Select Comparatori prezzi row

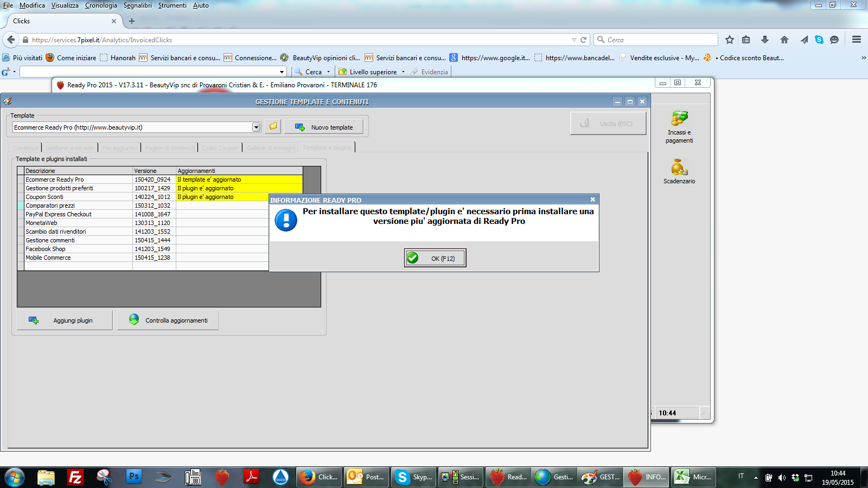click(x=144, y=206)
